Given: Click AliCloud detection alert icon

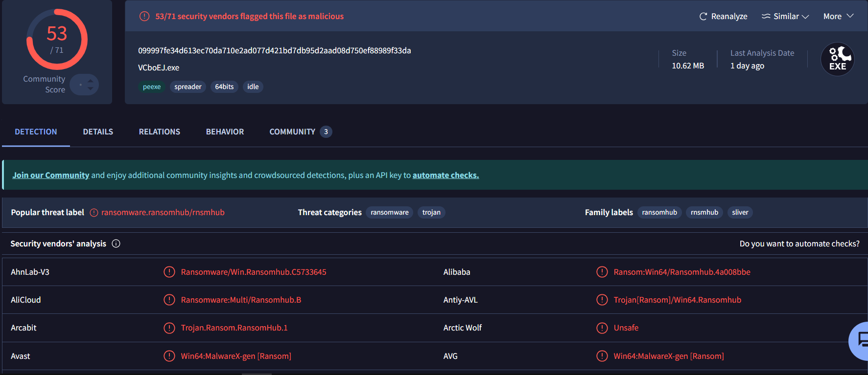Looking at the screenshot, I should (x=169, y=300).
